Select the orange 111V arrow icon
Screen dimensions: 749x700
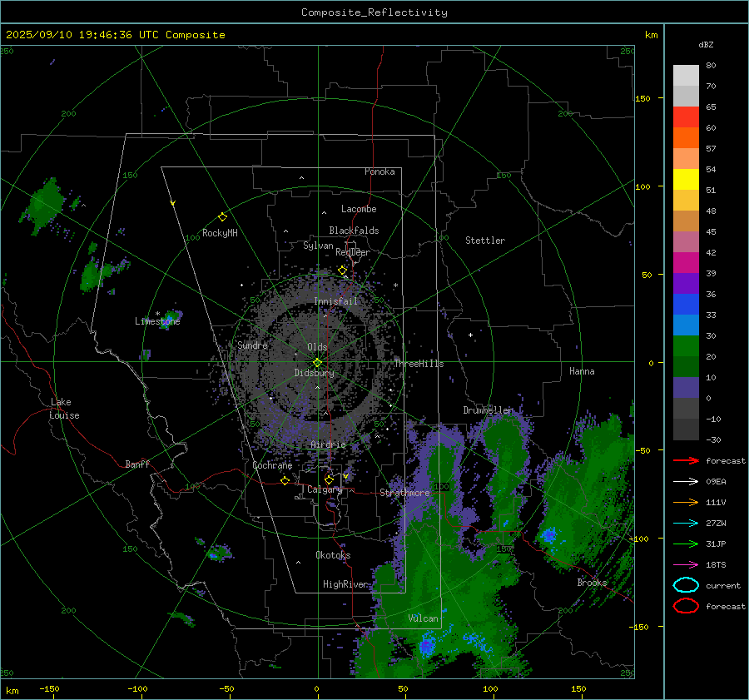point(686,502)
